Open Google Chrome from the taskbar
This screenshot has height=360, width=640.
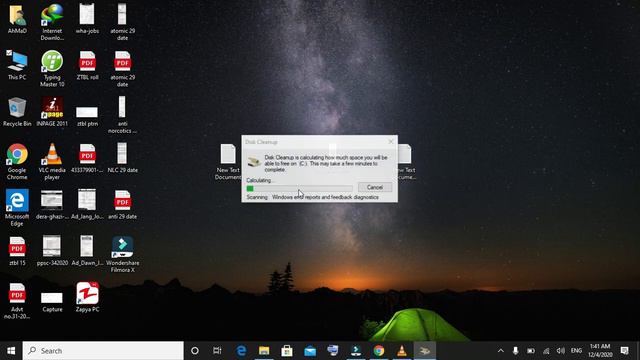pos(379,351)
